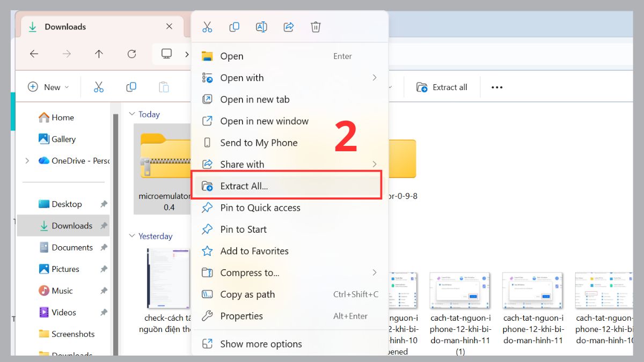Click the Paste icon in the toolbar

tap(164, 87)
